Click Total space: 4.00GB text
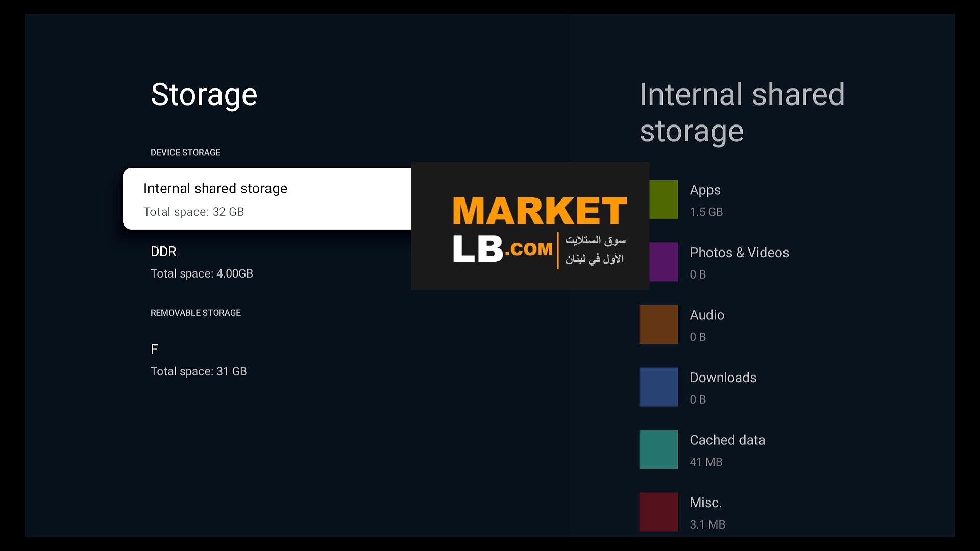 (202, 274)
